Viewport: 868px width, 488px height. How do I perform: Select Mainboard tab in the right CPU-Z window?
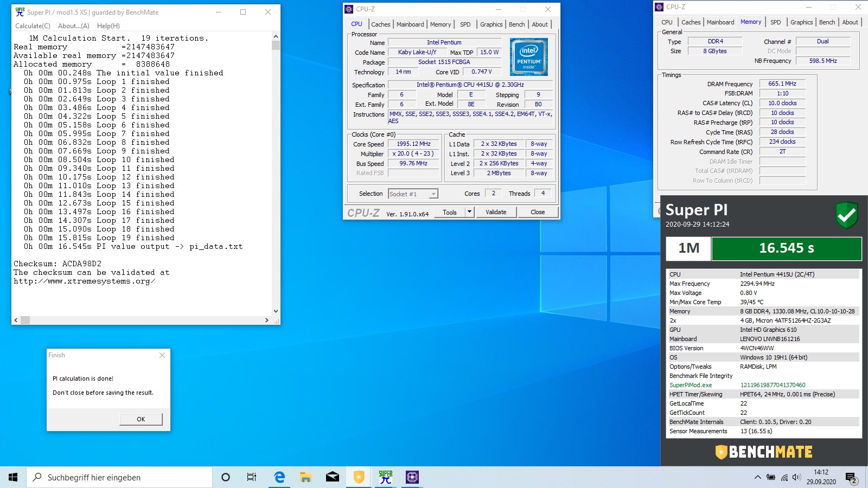tap(720, 22)
